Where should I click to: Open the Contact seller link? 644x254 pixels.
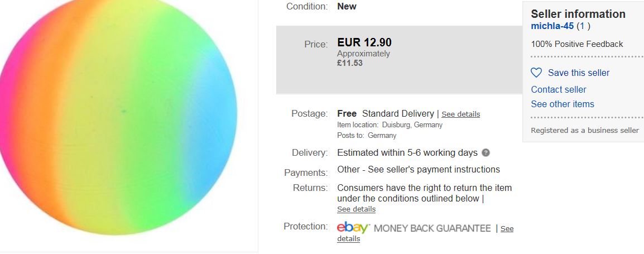point(559,89)
